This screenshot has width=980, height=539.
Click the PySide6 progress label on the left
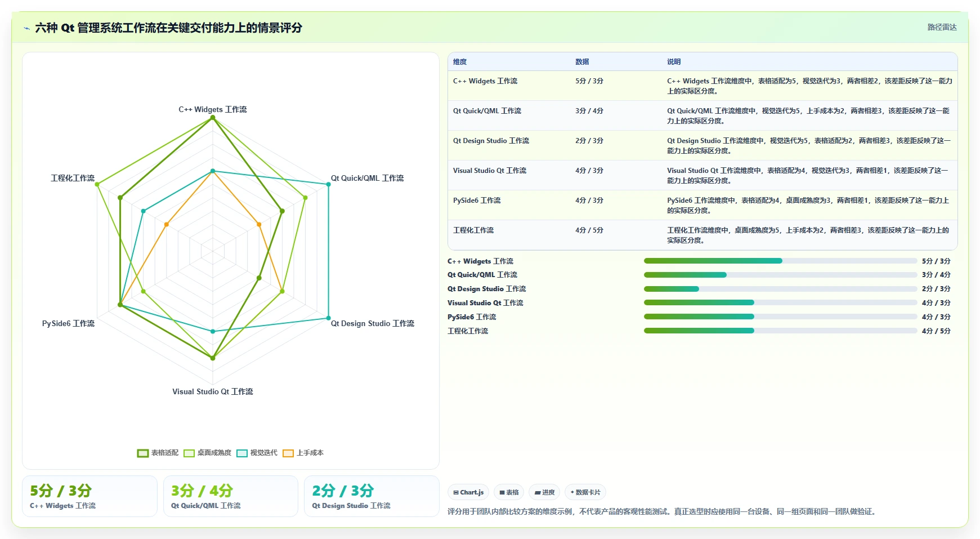point(472,317)
